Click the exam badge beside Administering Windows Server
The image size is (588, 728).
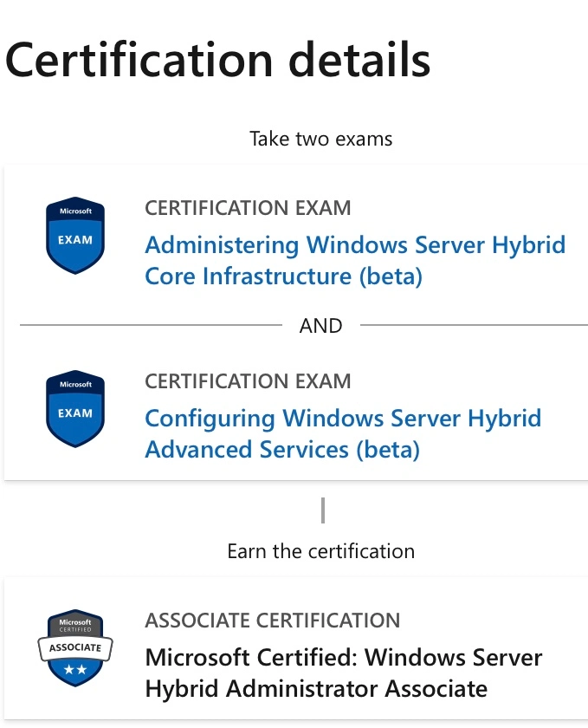75,236
